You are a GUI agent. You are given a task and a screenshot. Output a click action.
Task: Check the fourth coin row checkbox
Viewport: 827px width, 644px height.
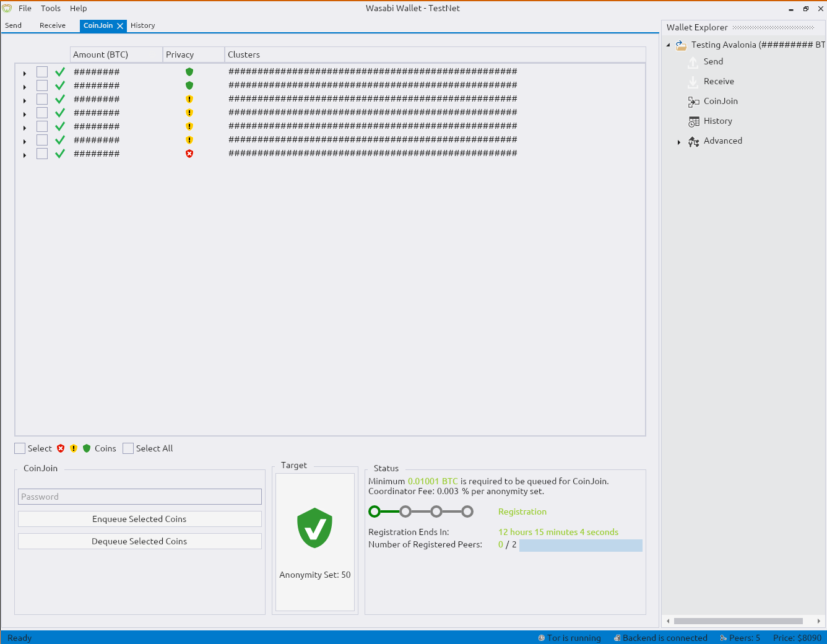pyautogui.click(x=42, y=113)
